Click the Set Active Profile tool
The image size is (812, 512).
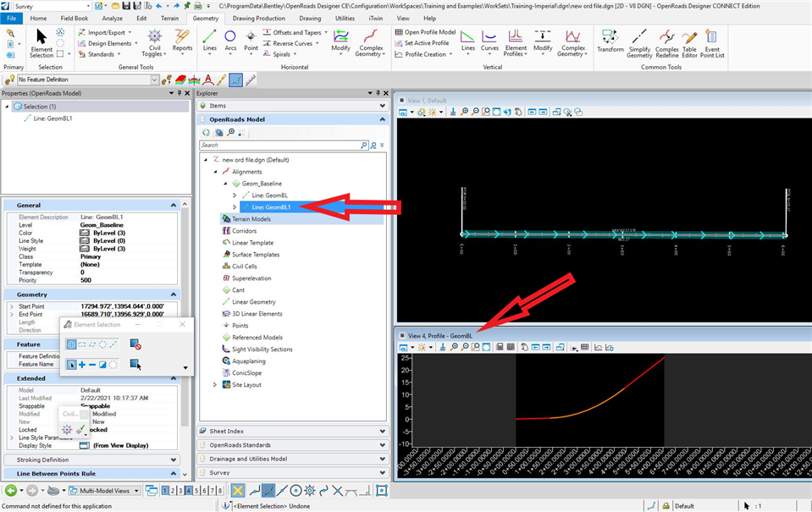tap(422, 43)
